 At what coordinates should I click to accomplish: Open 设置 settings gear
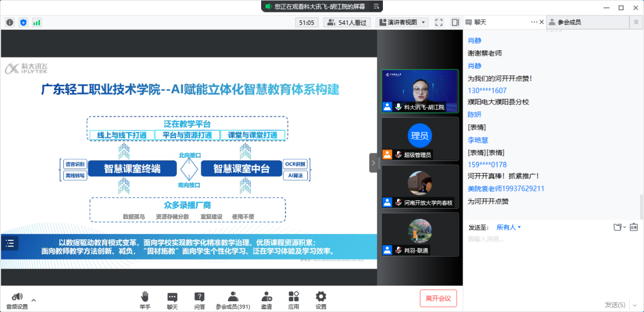(x=321, y=301)
